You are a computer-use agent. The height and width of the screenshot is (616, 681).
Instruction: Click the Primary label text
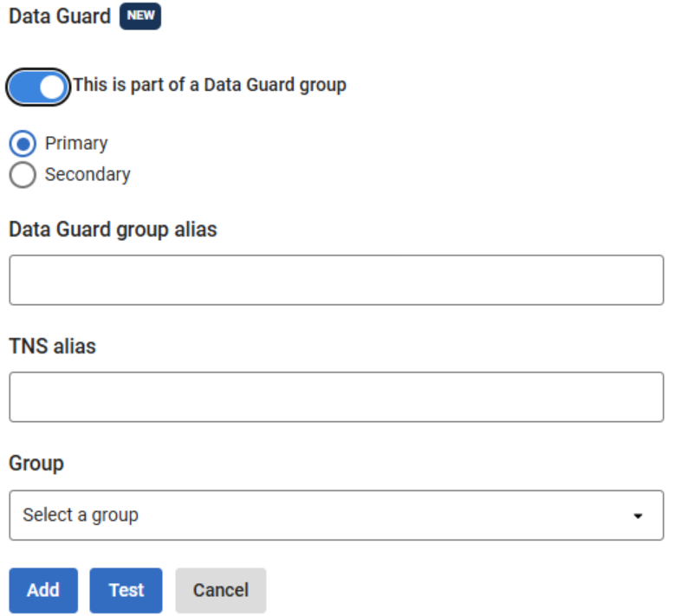[x=76, y=144]
